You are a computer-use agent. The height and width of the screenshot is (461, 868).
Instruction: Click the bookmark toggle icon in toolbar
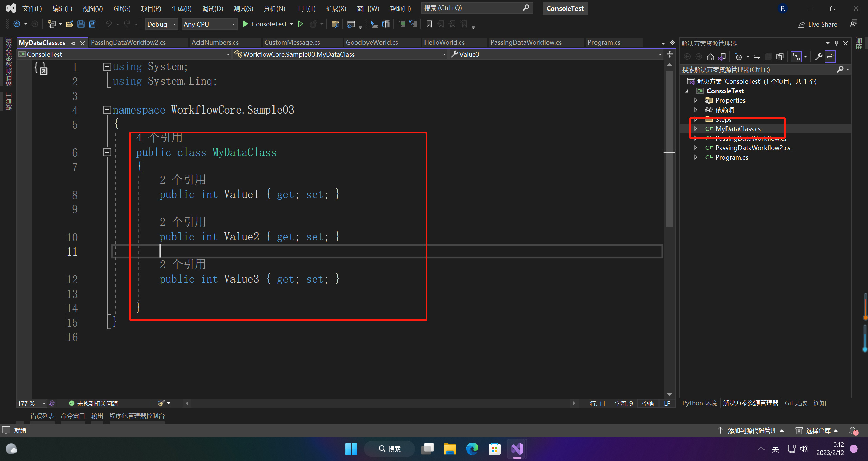coord(429,24)
